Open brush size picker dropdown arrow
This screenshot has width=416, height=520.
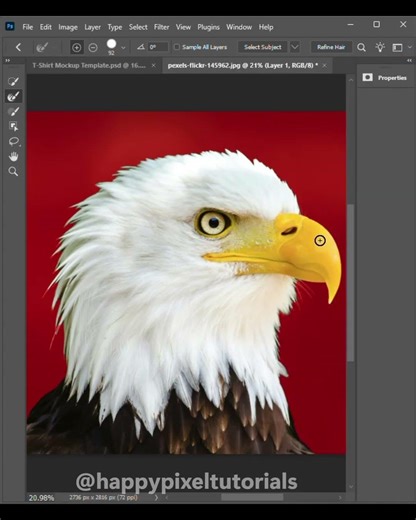point(123,48)
